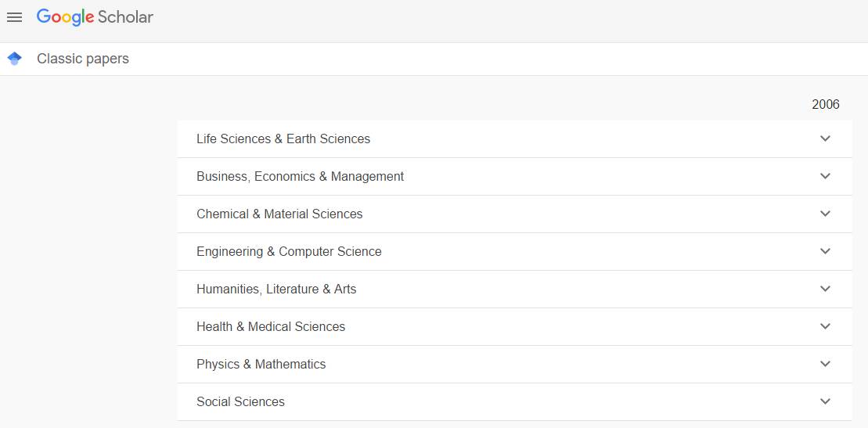The height and width of the screenshot is (428, 868).
Task: Expand Business, Economics & Management chevron
Action: 825,176
